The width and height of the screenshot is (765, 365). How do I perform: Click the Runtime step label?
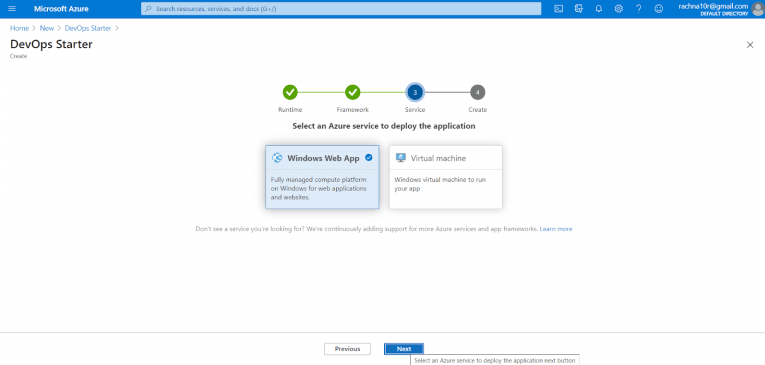[290, 110]
